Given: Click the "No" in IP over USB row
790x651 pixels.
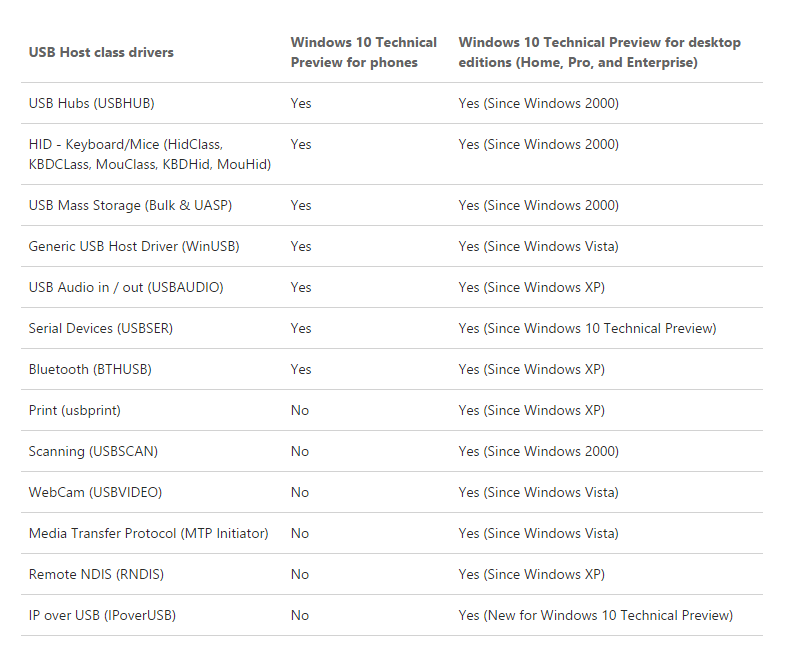Looking at the screenshot, I should tap(300, 616).
